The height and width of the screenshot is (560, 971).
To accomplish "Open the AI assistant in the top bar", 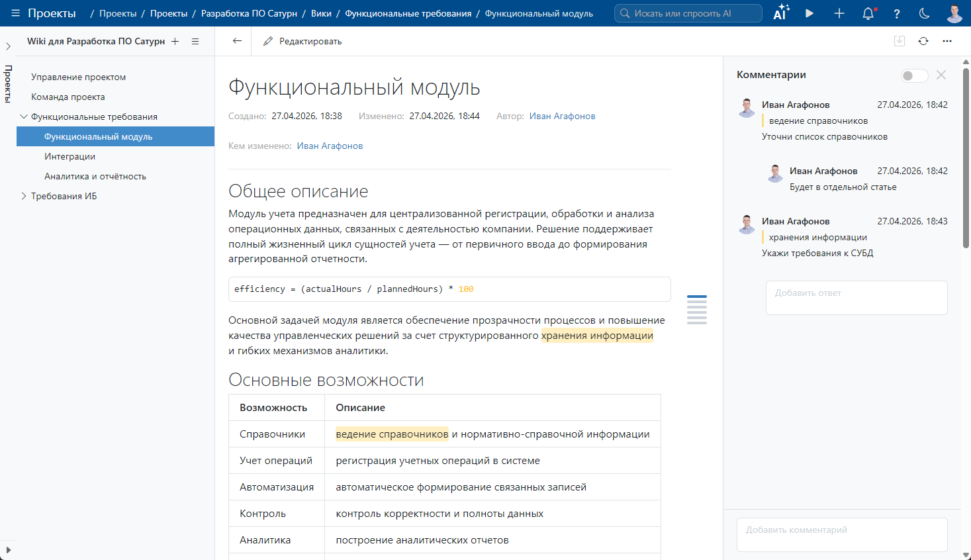I will [x=781, y=13].
